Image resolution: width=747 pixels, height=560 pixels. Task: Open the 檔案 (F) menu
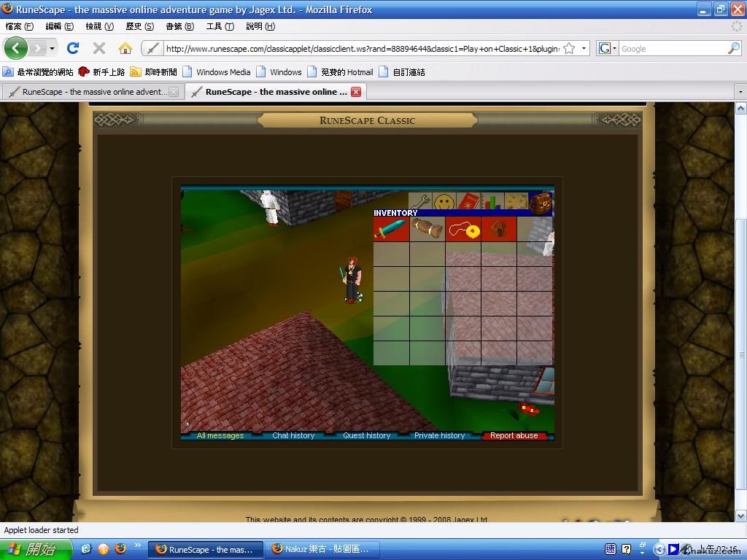click(20, 26)
